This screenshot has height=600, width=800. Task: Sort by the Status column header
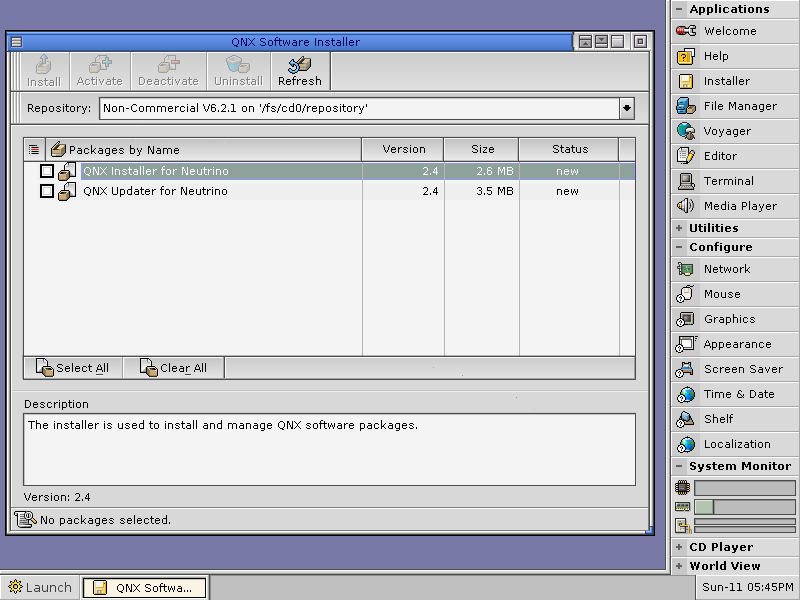[569, 149]
